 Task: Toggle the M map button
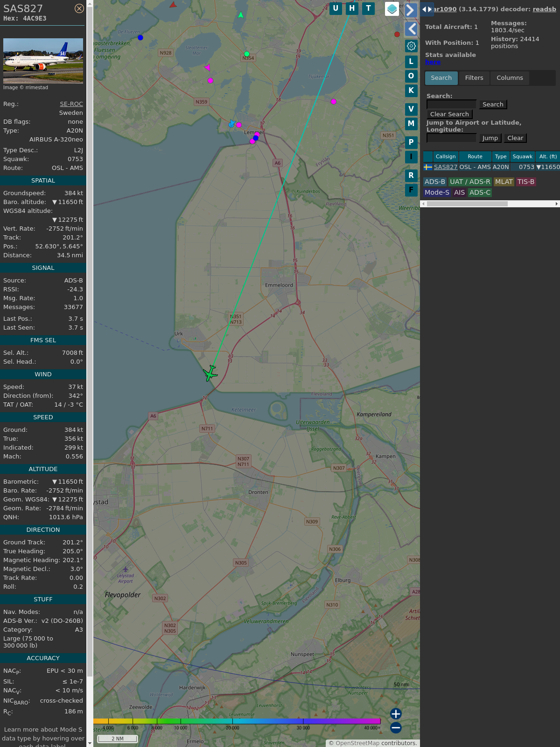pos(411,124)
